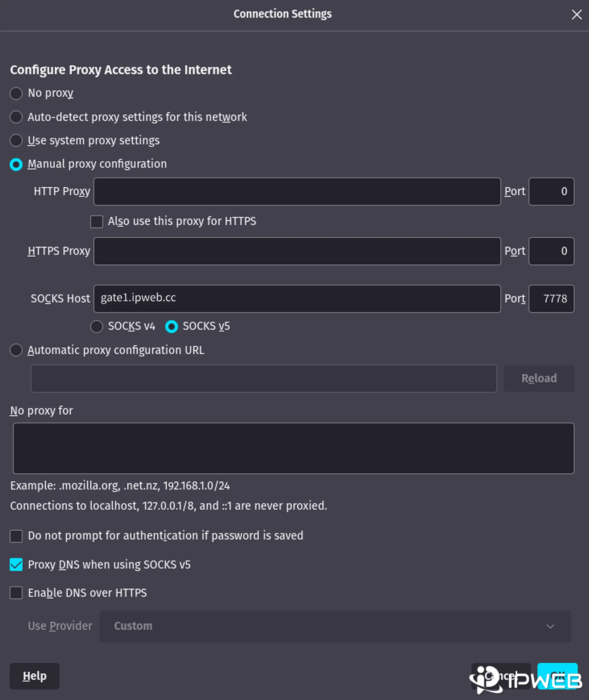Close the Connection Settings dialog

tap(577, 14)
